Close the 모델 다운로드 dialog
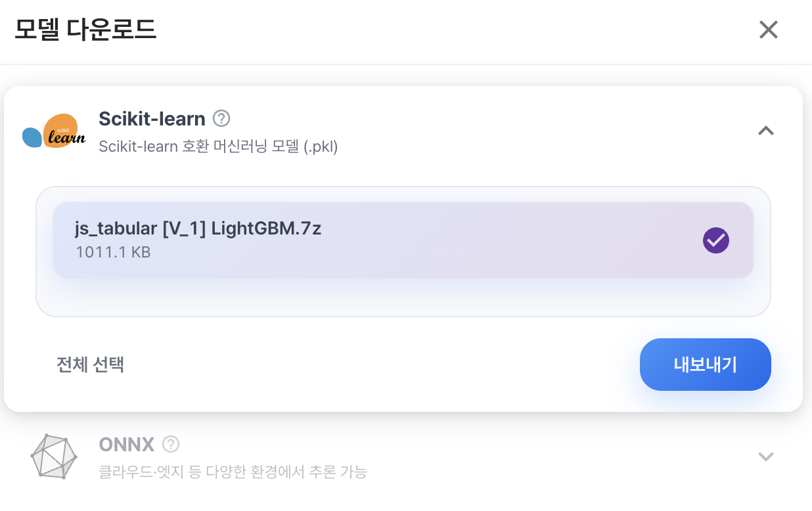 (x=768, y=30)
